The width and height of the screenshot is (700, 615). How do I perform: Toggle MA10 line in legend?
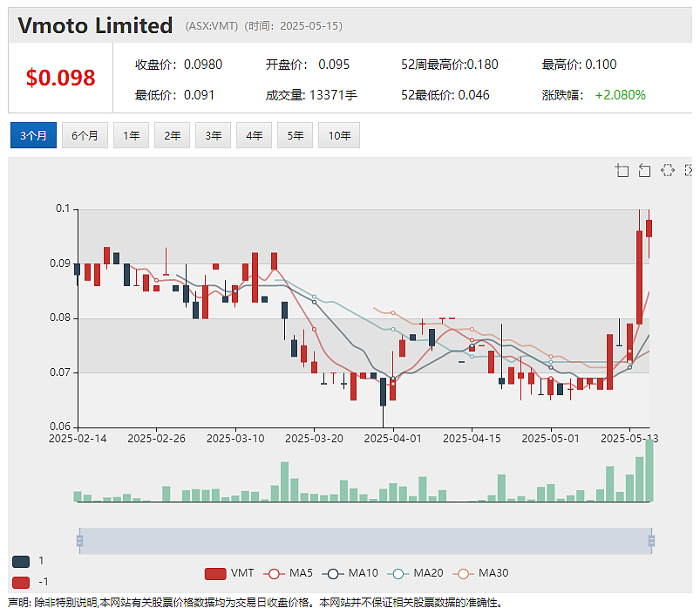(x=350, y=573)
